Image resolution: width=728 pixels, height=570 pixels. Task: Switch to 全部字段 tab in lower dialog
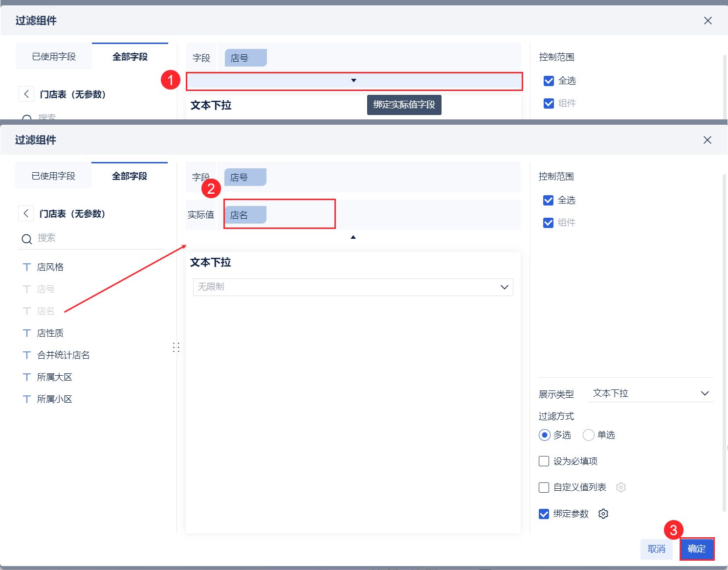130,176
